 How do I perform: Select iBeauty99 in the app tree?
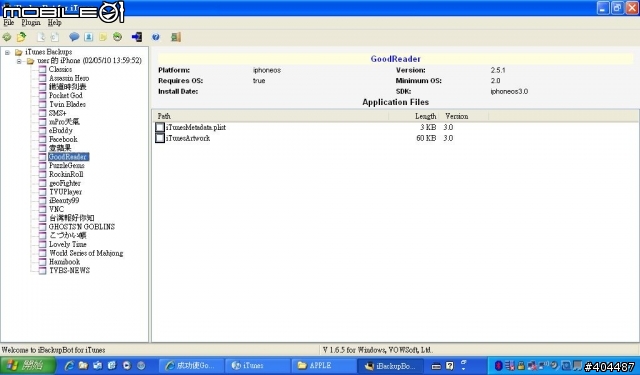pos(64,200)
